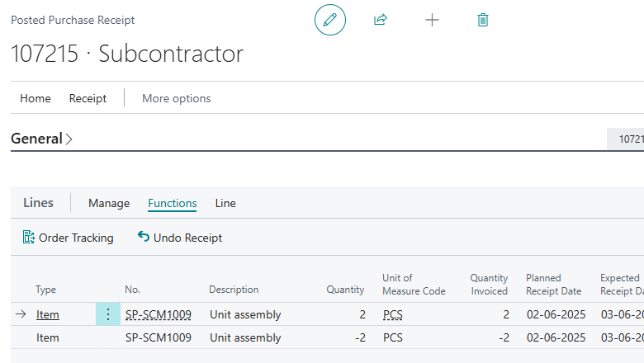Open the three-dot row options menu

(x=107, y=314)
